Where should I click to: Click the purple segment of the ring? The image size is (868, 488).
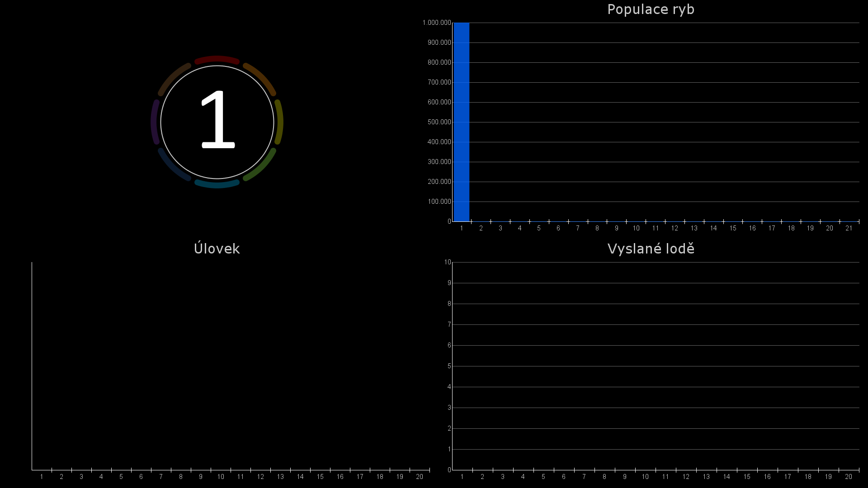pyautogui.click(x=155, y=122)
